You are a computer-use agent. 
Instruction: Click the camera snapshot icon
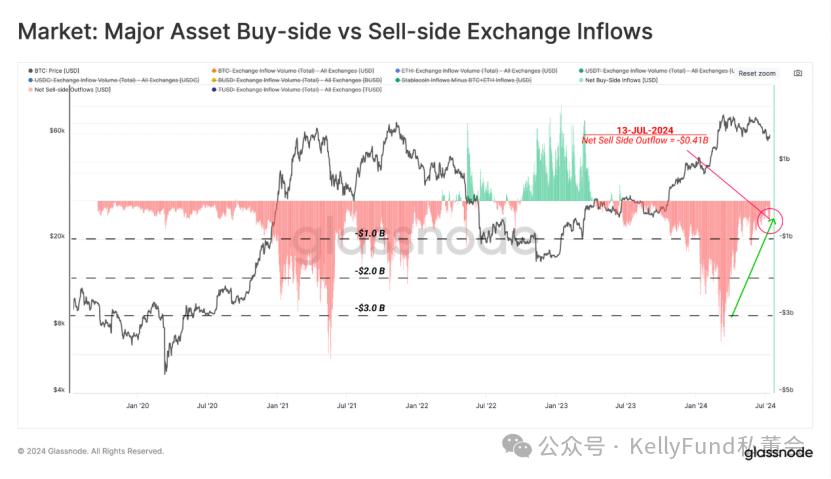[798, 73]
